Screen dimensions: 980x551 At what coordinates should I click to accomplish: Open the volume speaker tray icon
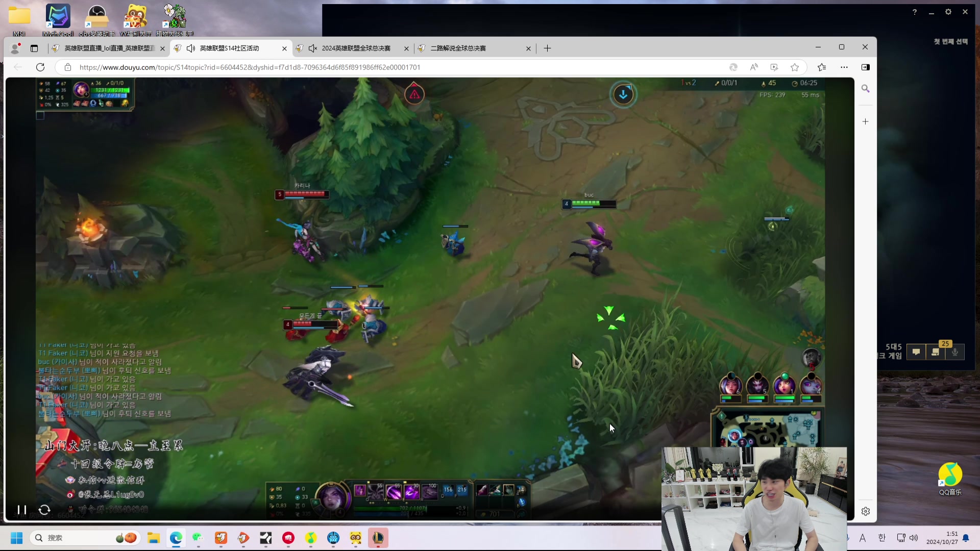914,538
